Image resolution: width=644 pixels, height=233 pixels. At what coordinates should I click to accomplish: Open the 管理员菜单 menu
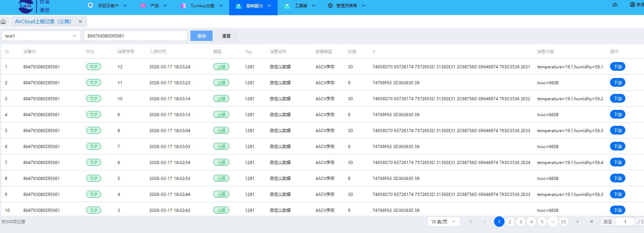coord(347,6)
